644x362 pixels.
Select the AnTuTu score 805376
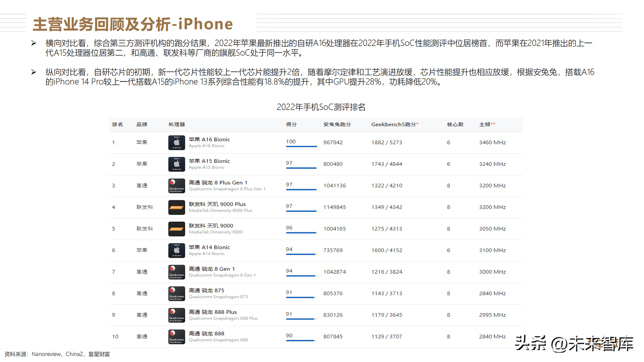coord(333,293)
